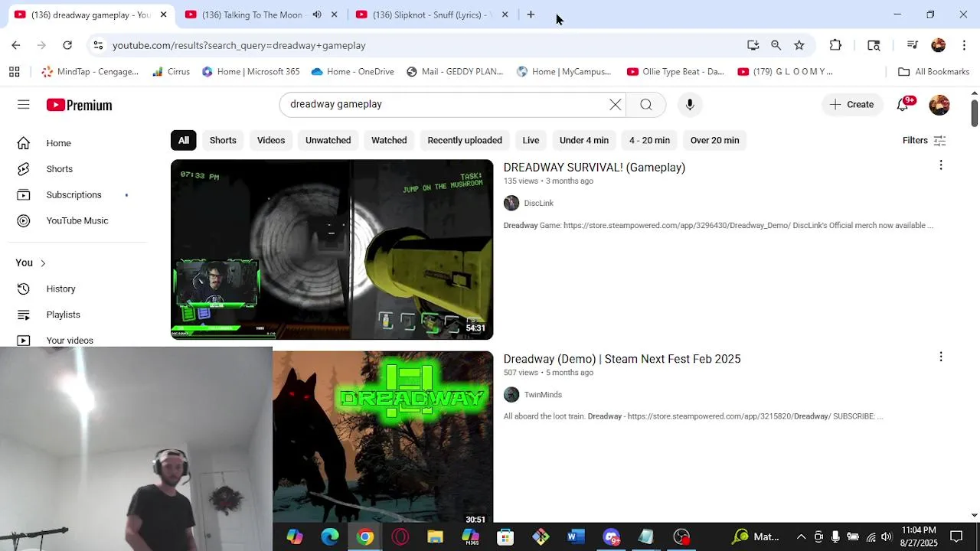
Task: Open more options for Dreadway (Demo) video
Action: (941, 357)
